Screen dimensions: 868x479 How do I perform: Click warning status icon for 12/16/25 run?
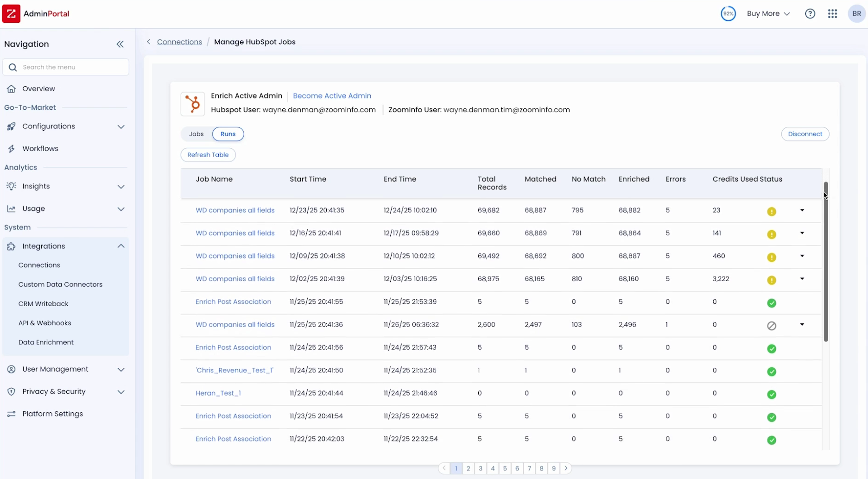(x=771, y=234)
